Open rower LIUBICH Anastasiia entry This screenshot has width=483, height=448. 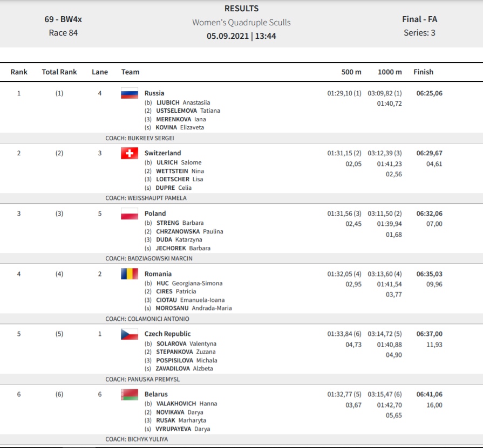183,102
